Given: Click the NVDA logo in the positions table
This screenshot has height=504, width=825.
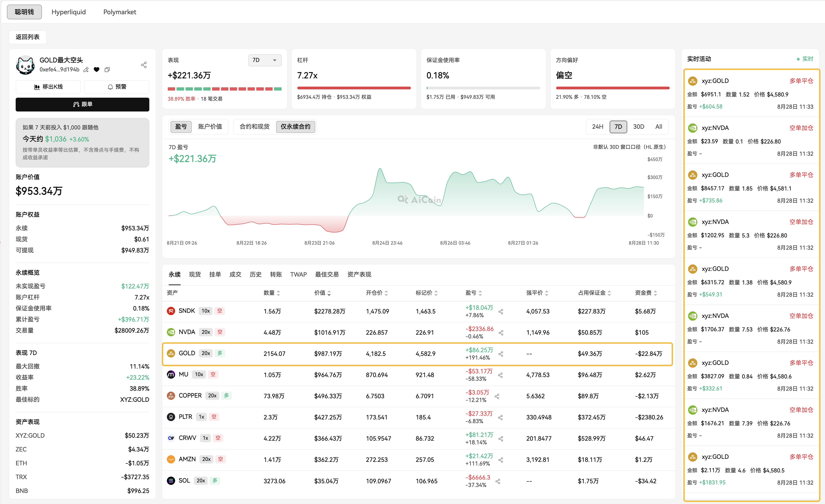Looking at the screenshot, I should coord(171,332).
